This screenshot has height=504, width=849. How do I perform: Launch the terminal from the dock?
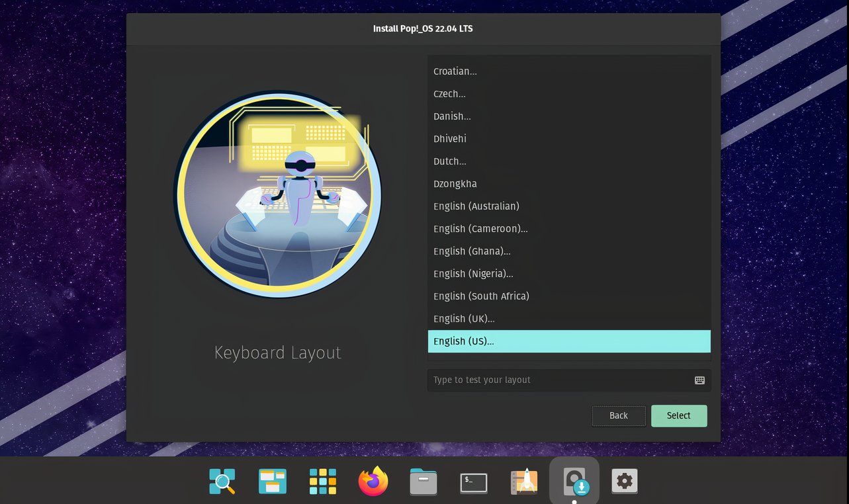pyautogui.click(x=473, y=482)
